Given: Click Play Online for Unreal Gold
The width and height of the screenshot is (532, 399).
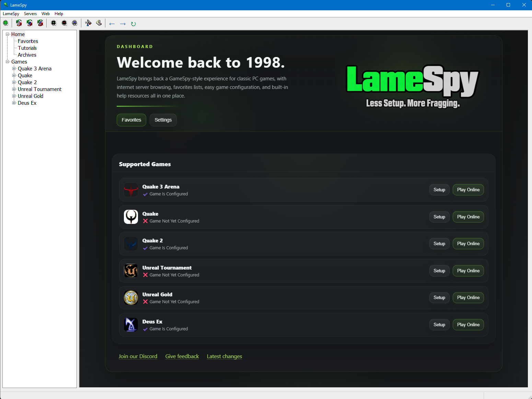Looking at the screenshot, I should (x=468, y=297).
